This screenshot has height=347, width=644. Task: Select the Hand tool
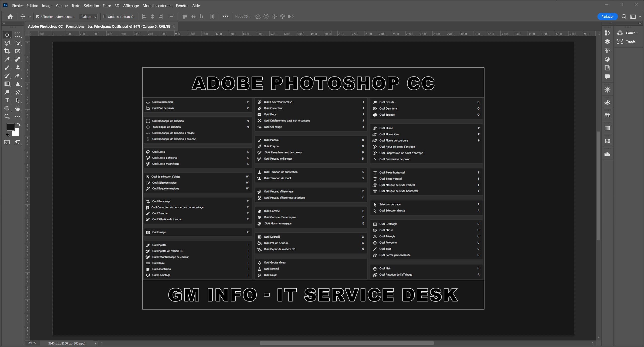coord(18,108)
